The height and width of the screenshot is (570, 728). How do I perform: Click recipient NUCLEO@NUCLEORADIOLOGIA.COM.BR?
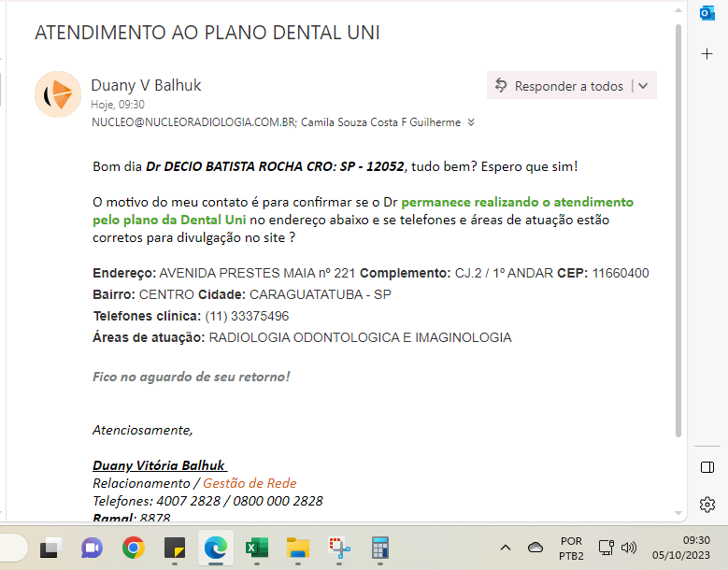click(193, 122)
